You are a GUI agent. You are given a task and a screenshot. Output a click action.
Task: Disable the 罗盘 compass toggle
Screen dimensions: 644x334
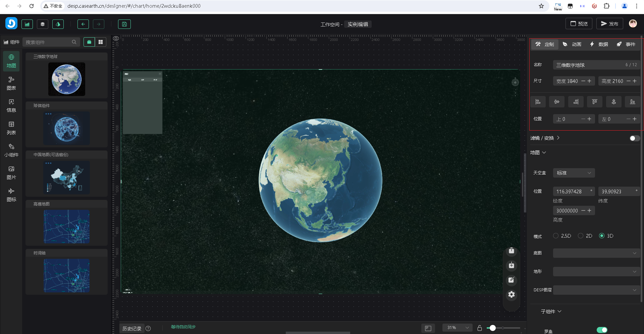(x=602, y=330)
